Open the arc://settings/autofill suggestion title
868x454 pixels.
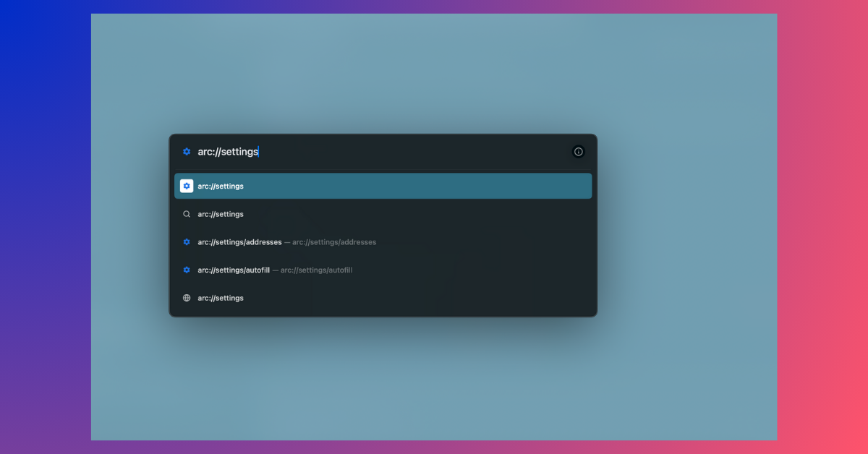(234, 270)
